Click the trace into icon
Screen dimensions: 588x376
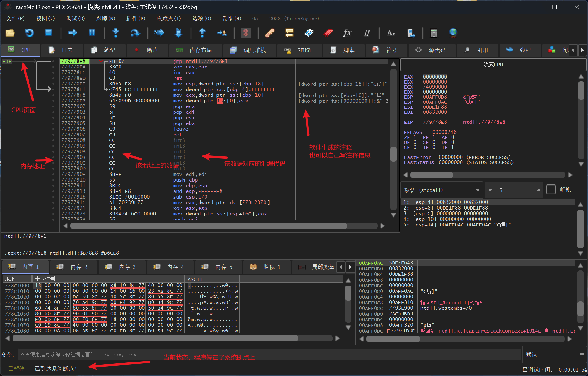159,33
